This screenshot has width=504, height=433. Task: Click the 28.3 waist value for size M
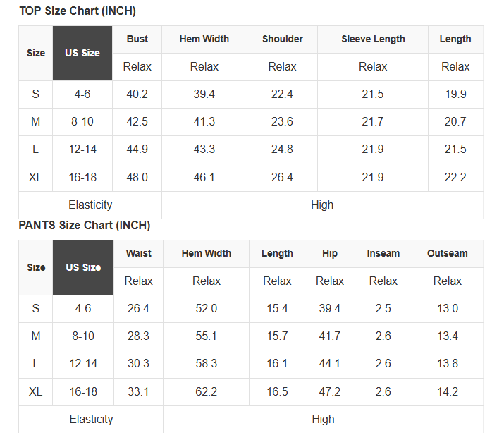(x=138, y=336)
